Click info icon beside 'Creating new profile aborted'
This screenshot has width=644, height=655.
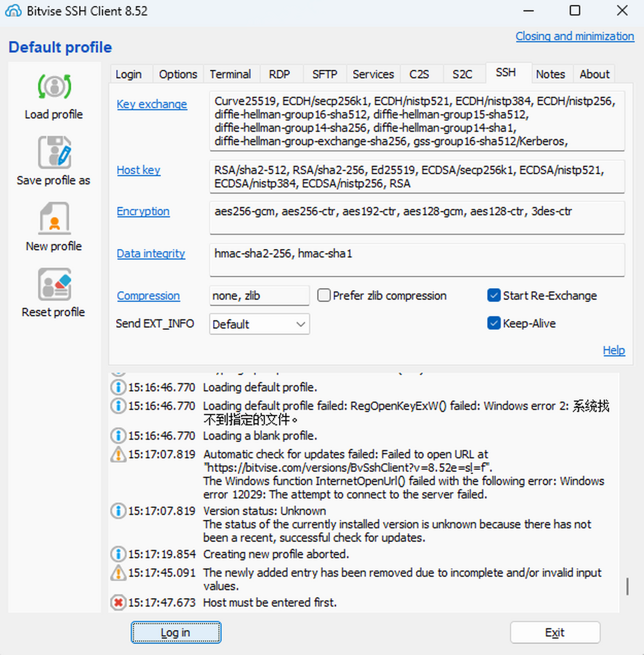click(x=118, y=554)
